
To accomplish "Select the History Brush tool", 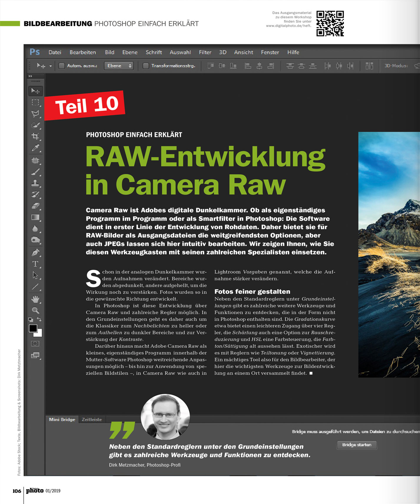I will [35, 194].
